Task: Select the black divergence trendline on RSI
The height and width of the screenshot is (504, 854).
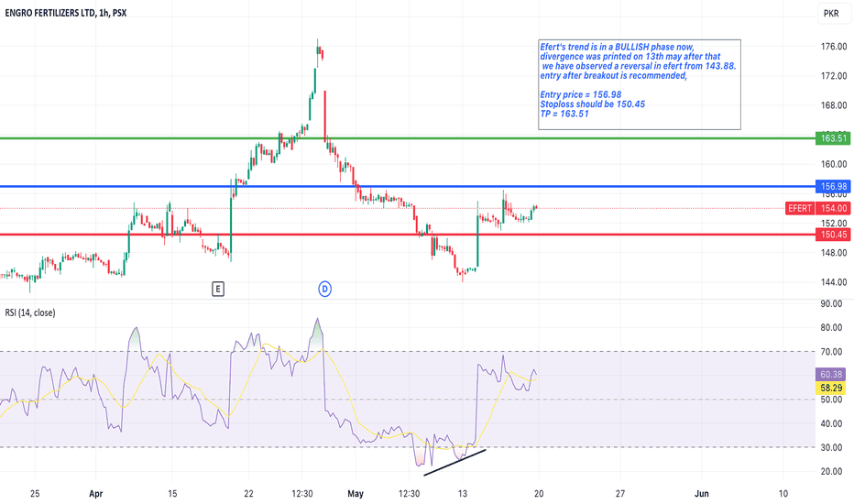Action: click(x=454, y=462)
